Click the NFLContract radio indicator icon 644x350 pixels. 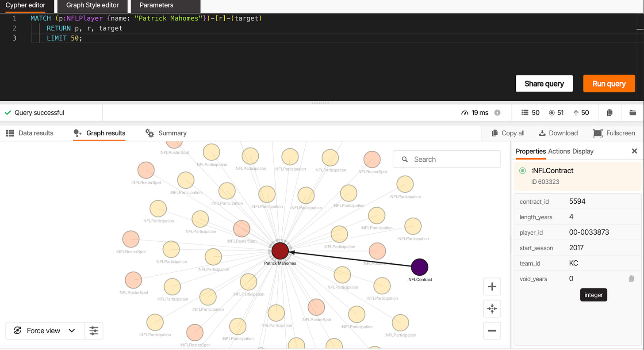(522, 171)
